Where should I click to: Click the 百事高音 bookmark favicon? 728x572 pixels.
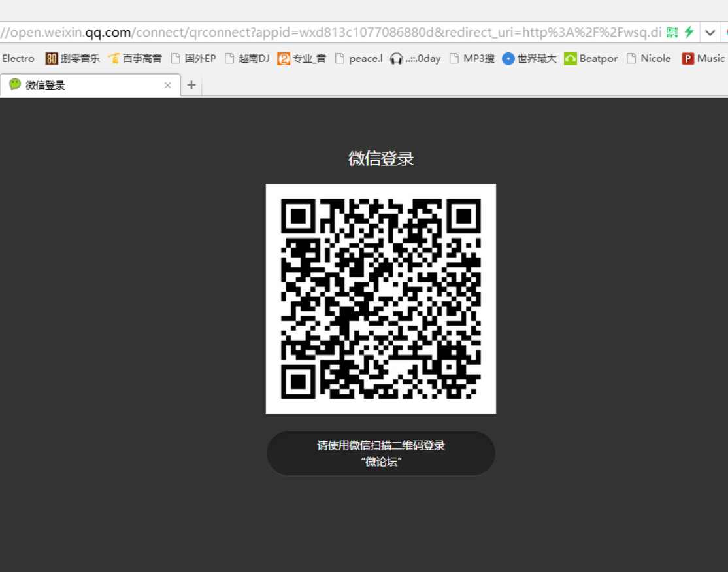(114, 58)
